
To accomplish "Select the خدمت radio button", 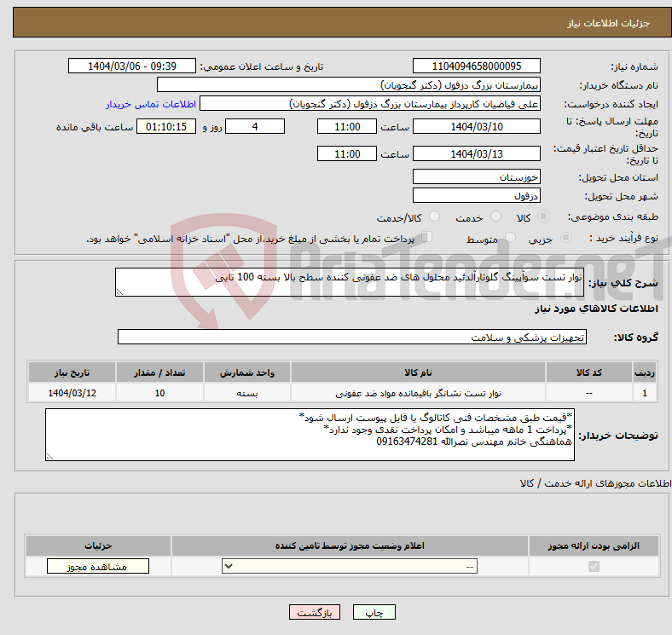I will click(x=495, y=216).
